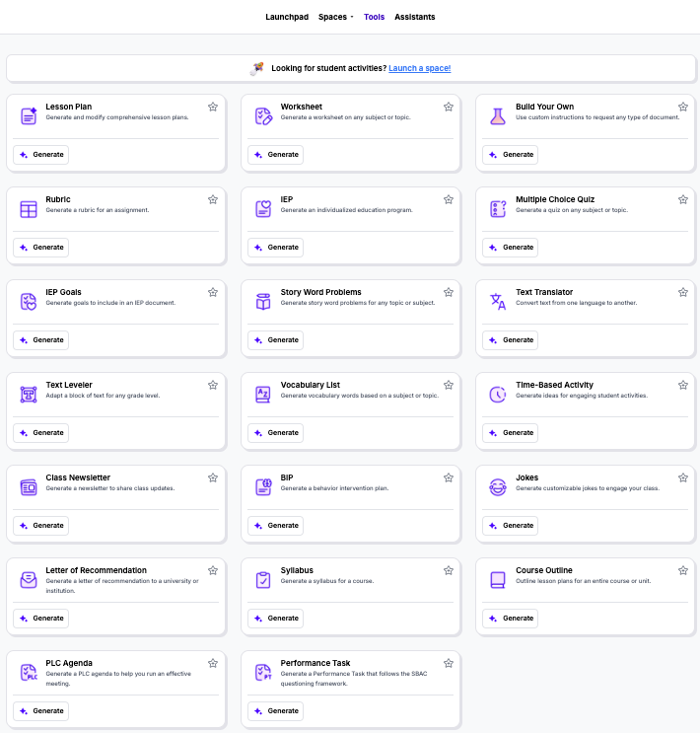The image size is (700, 733).
Task: Favorite the Worksheet tool with its star
Action: point(448,107)
